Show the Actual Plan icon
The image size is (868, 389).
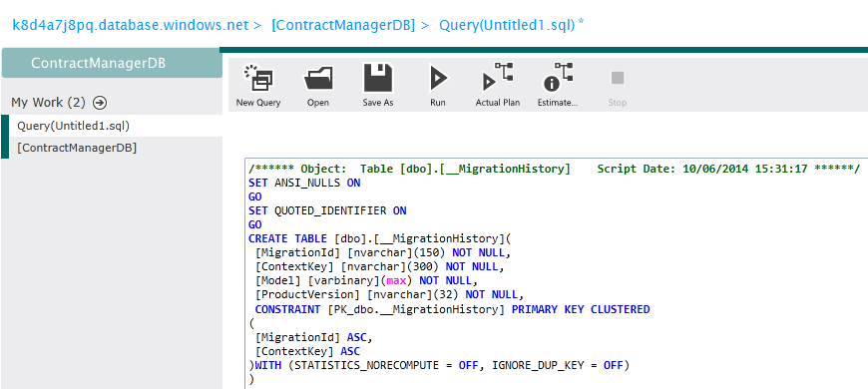tap(498, 77)
